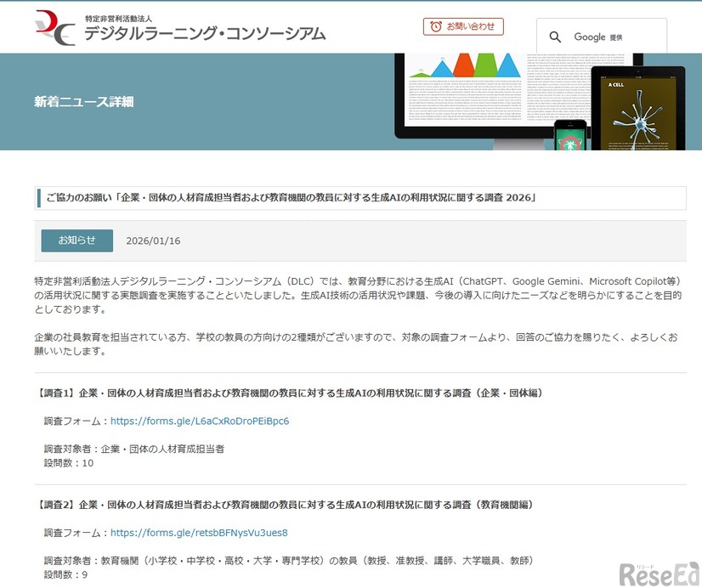Click the お問い合わせ contact button
This screenshot has width=702, height=588.
[x=463, y=26]
